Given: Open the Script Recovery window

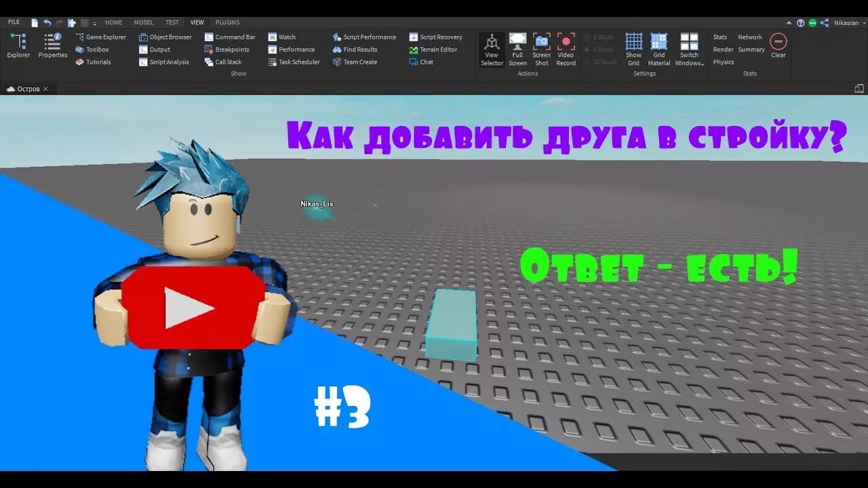Looking at the screenshot, I should coord(436,37).
